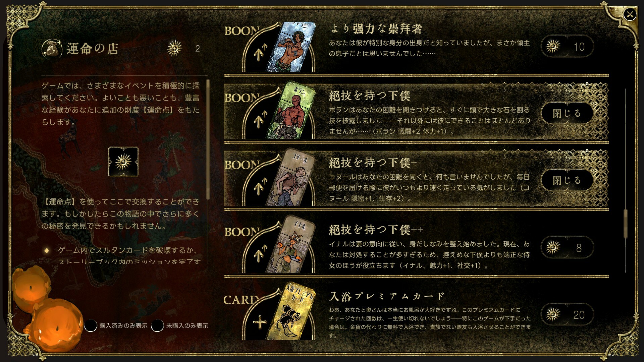Select the framed sun emblem in left panel
644x362 pixels.
[123, 162]
